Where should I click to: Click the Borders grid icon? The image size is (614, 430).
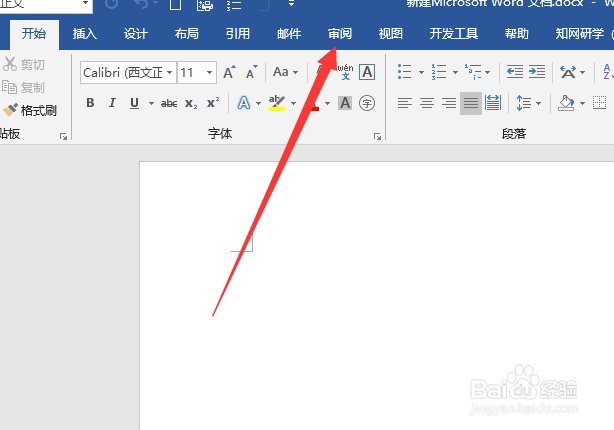(x=599, y=103)
